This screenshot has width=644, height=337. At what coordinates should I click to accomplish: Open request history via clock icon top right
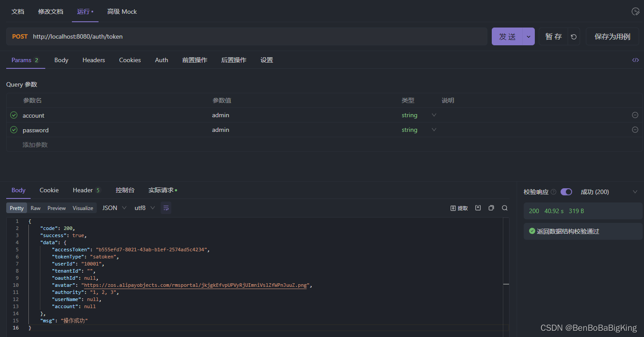click(635, 12)
